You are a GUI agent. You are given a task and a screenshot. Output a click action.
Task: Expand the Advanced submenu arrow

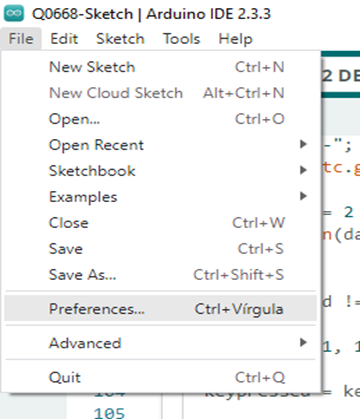tap(303, 342)
